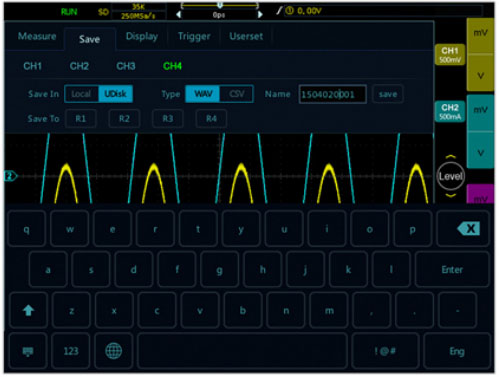499x377 pixels.
Task: Click the save button next to Name
Action: (x=388, y=94)
